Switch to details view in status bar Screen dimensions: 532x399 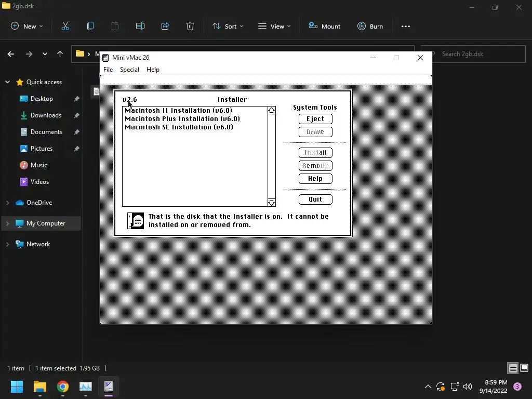click(513, 368)
